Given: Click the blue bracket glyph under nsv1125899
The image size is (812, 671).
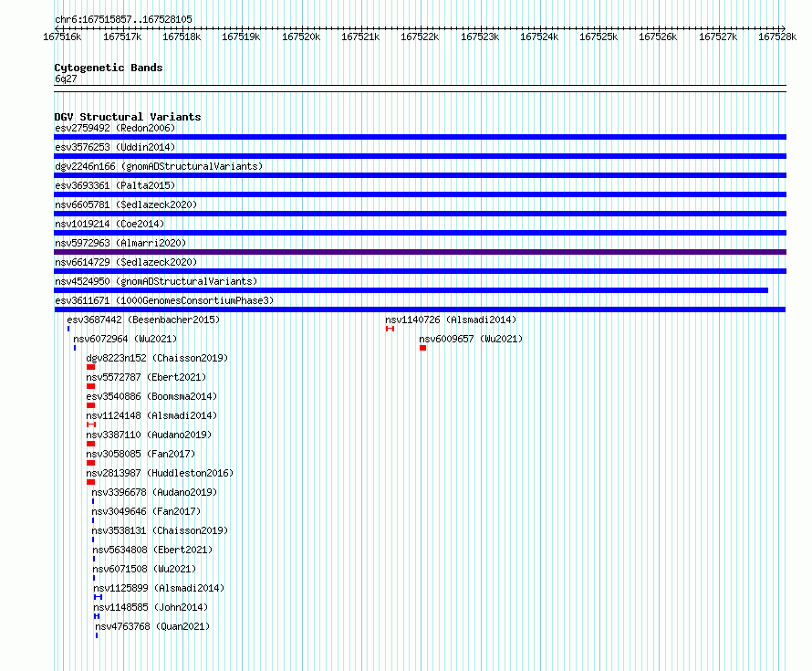Looking at the screenshot, I should (x=98, y=597).
